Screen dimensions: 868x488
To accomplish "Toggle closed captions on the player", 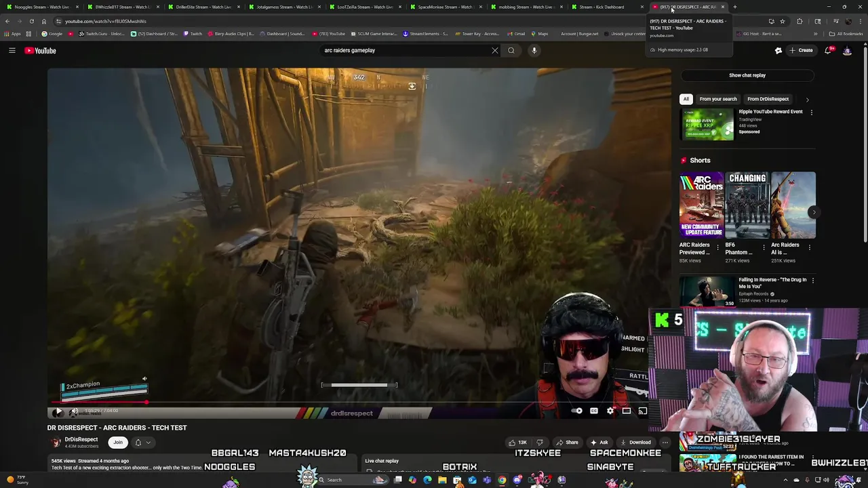I will [594, 411].
